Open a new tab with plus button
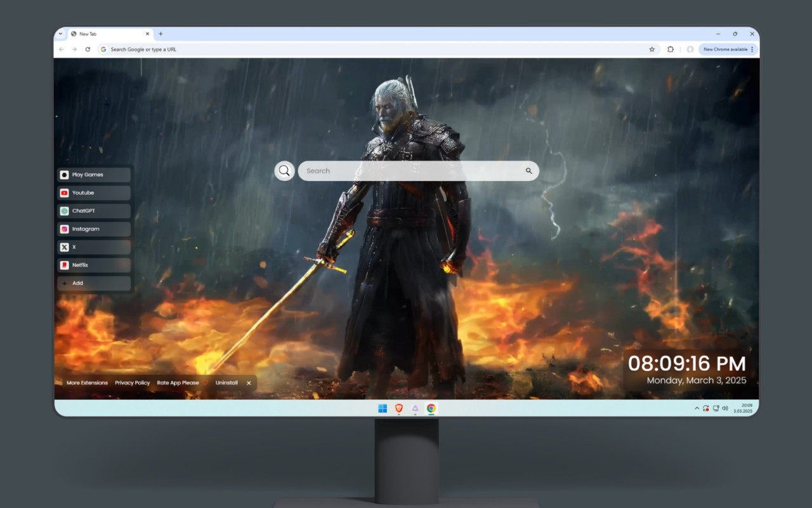This screenshot has height=508, width=812. tap(160, 34)
